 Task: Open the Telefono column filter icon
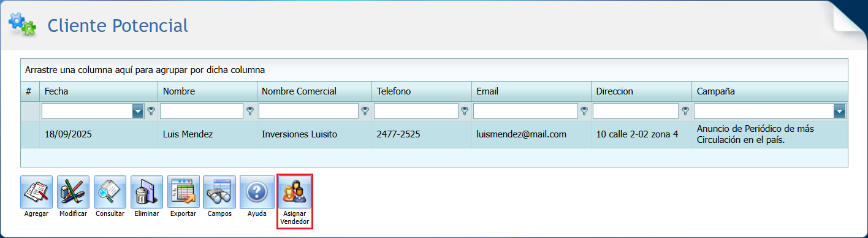tap(465, 111)
